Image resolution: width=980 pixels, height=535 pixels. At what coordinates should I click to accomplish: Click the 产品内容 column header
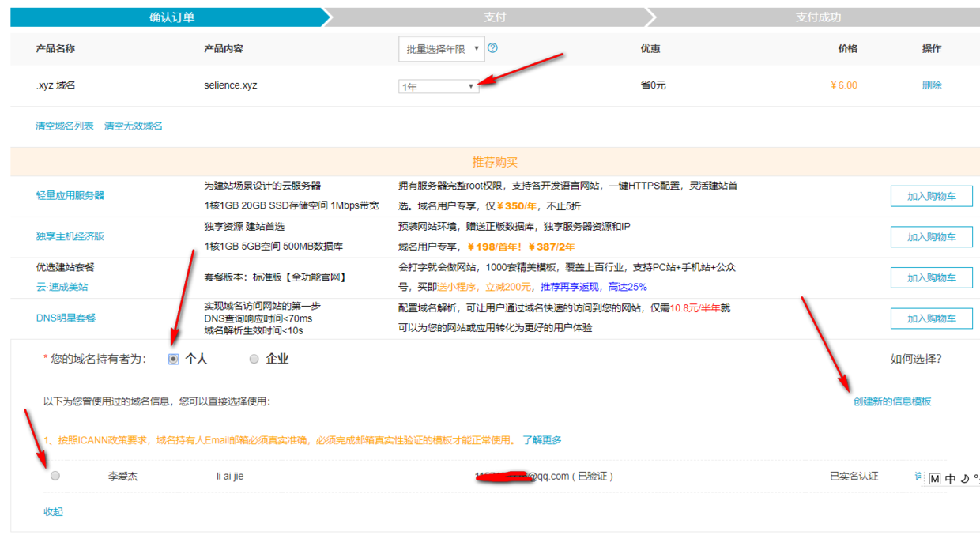click(x=224, y=49)
